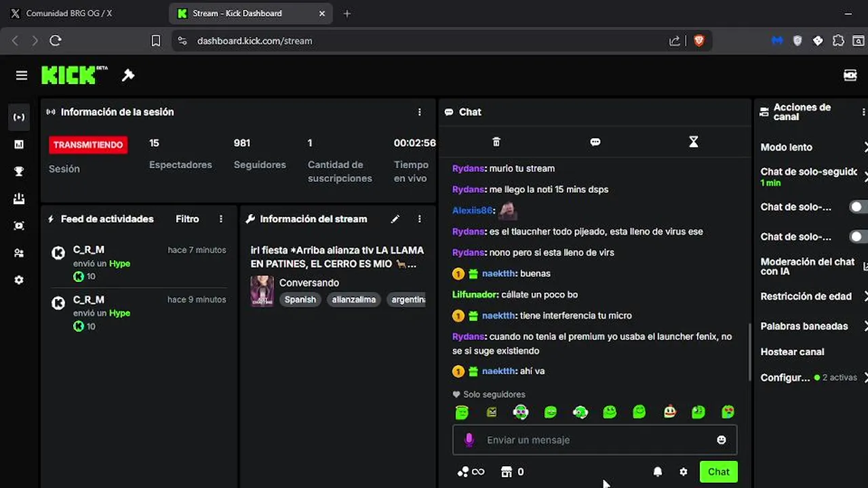Open the community users icon in the sidebar
Viewport: 868px width, 488px height.
19,253
